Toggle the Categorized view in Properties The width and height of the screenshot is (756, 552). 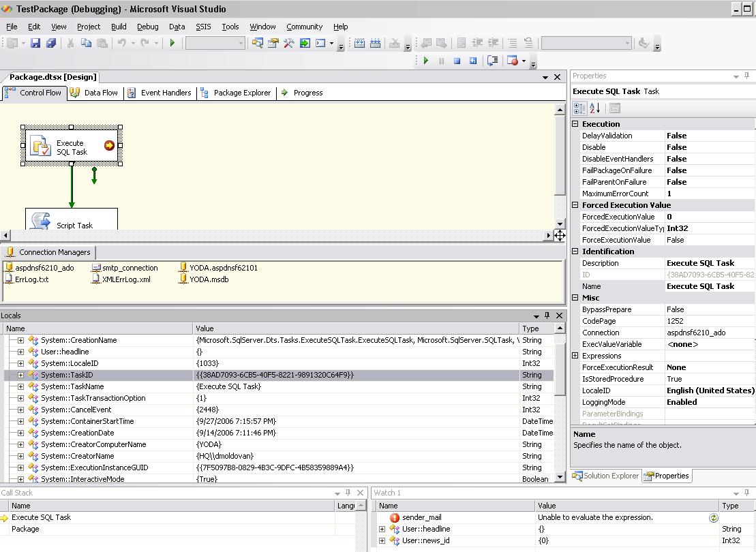click(579, 108)
